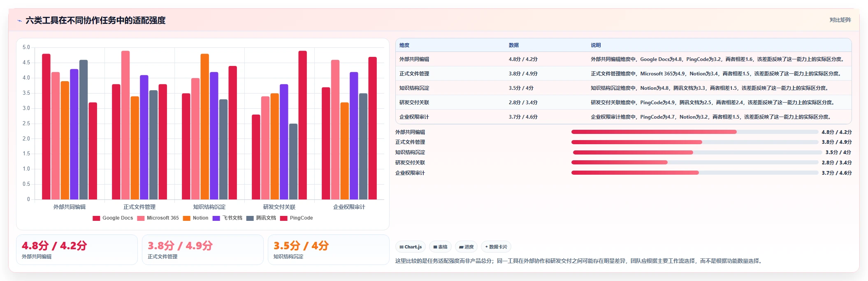This screenshot has width=868, height=281.
Task: Click the footnote text about 任务适配强度
Action: [579, 261]
